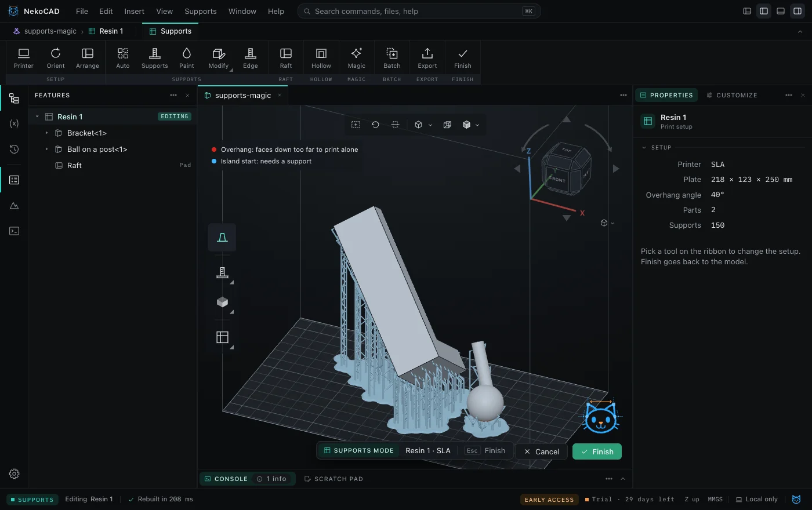This screenshot has height=510, width=812.
Task: Click the supports-magic breadcrumb
Action: (x=45, y=31)
